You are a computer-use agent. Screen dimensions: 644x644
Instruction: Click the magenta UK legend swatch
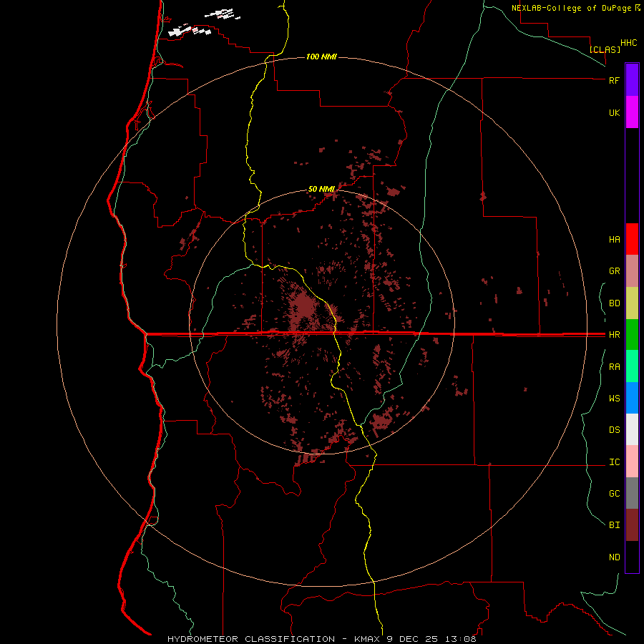point(632,112)
